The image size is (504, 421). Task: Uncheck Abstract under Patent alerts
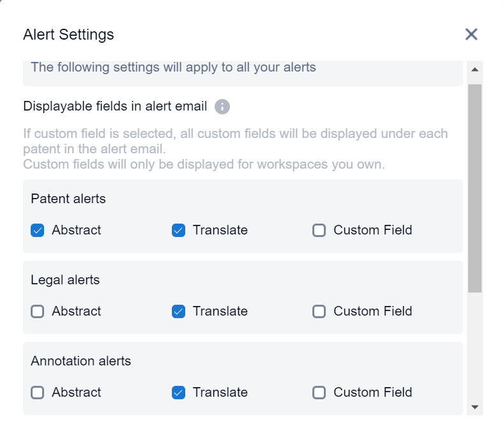click(x=38, y=231)
